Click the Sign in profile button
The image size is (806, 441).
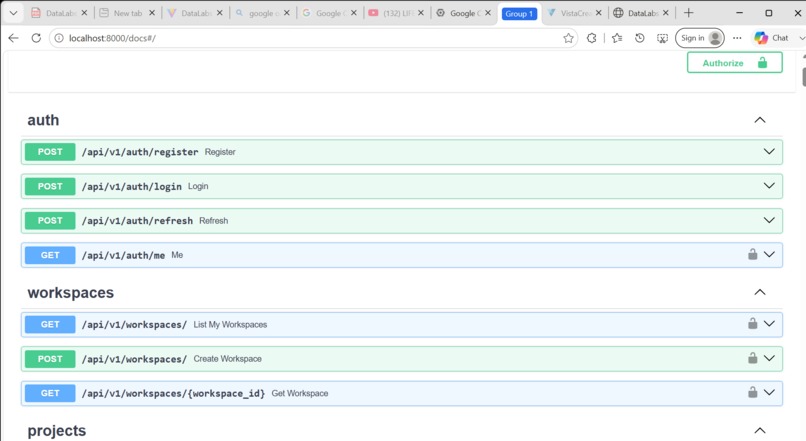(x=700, y=38)
